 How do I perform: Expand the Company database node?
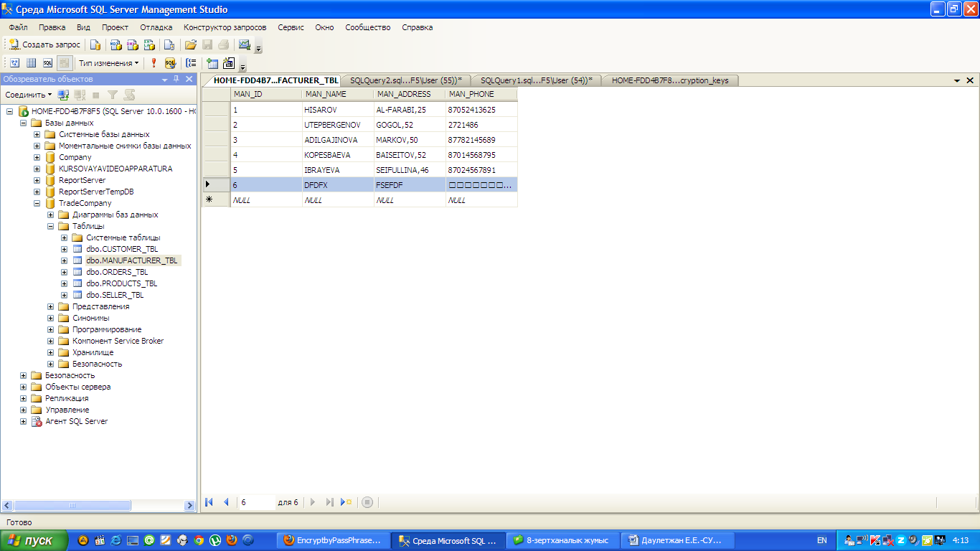[37, 157]
